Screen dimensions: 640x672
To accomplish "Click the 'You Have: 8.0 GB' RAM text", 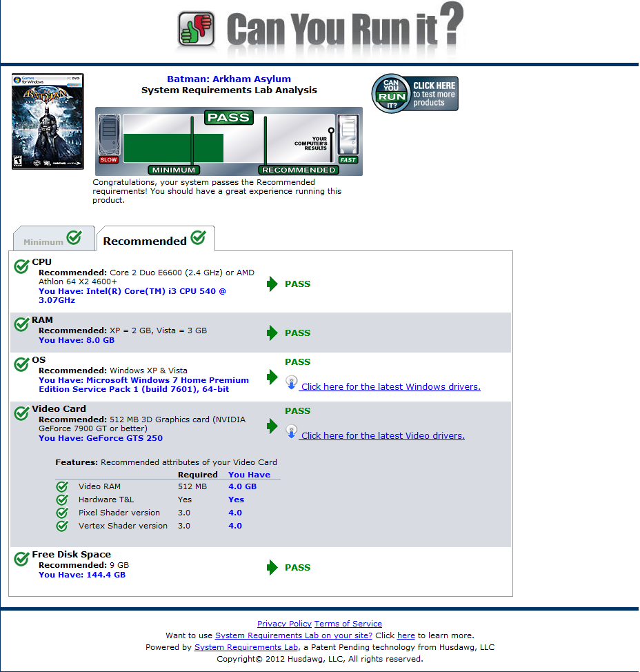I will pyautogui.click(x=77, y=340).
